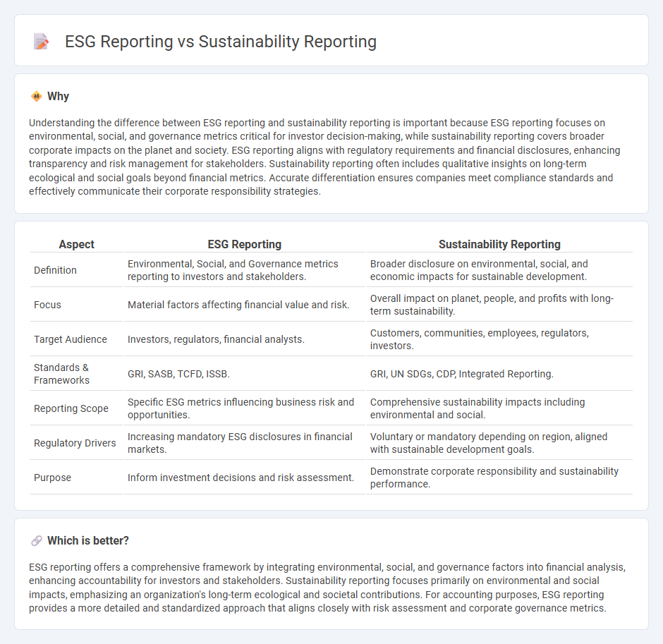Click cell 'Overall impact on planet, people, and profits'
This screenshot has width=663, height=644.
[x=492, y=305]
